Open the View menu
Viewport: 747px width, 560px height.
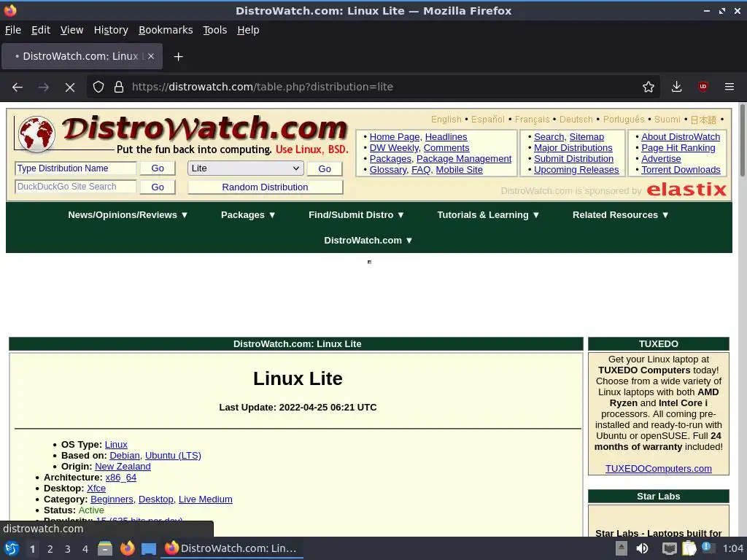coord(71,30)
